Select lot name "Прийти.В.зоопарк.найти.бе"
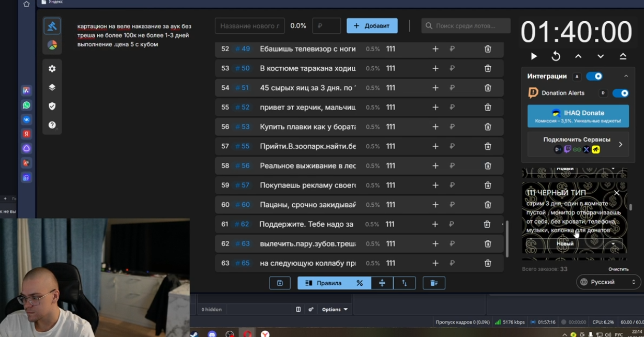 [308, 146]
